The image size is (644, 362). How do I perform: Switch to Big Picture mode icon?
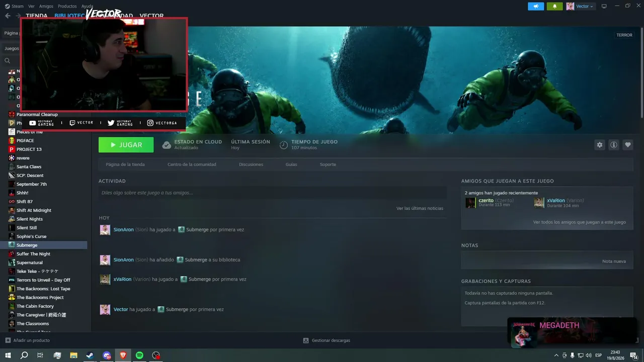point(604,6)
